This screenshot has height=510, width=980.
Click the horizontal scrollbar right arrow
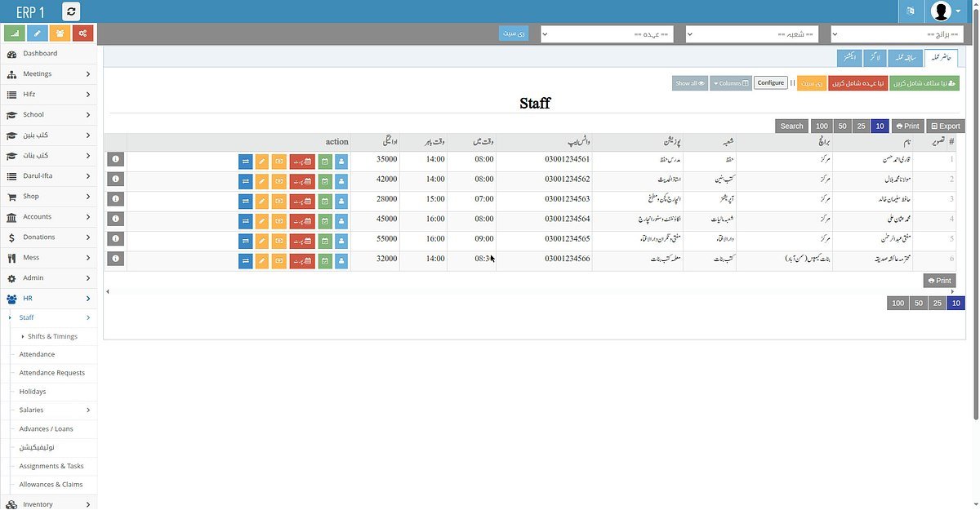(x=951, y=291)
